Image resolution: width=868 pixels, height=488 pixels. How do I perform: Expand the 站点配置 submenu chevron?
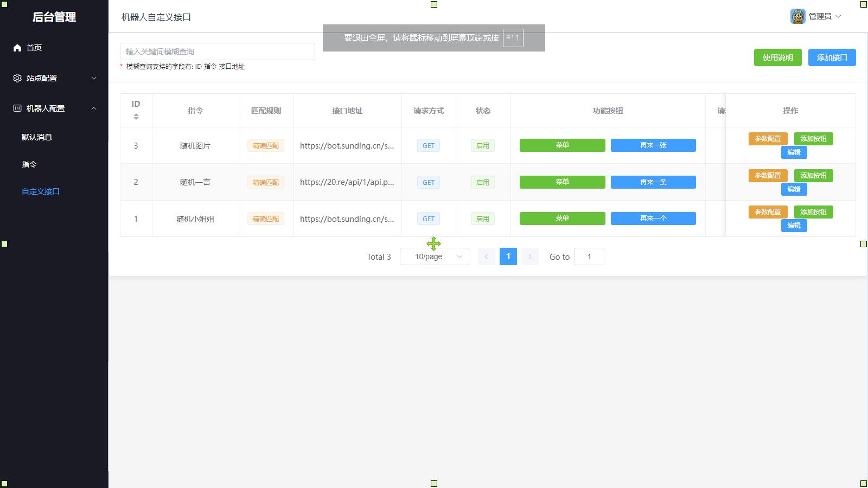94,78
